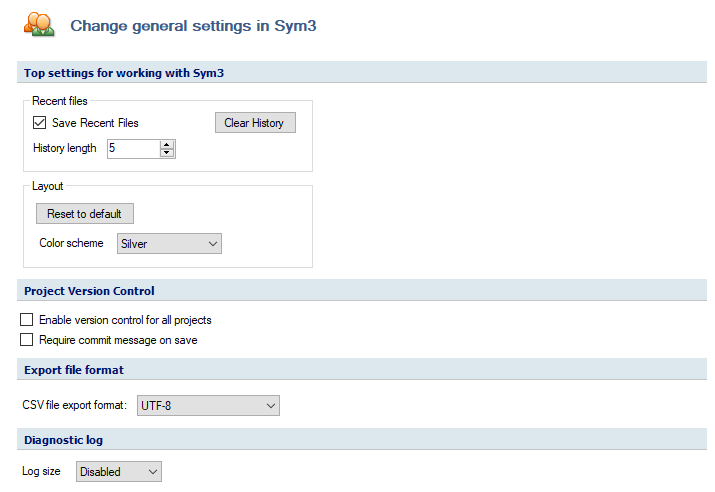The height and width of the screenshot is (492, 715).
Task: Expand the CSV file export format dropdown
Action: [x=208, y=405]
